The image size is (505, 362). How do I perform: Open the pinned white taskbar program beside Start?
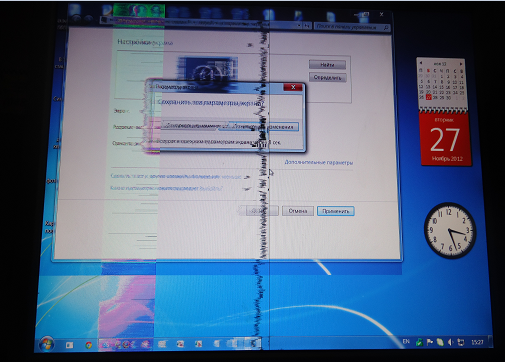pyautogui.click(x=69, y=345)
